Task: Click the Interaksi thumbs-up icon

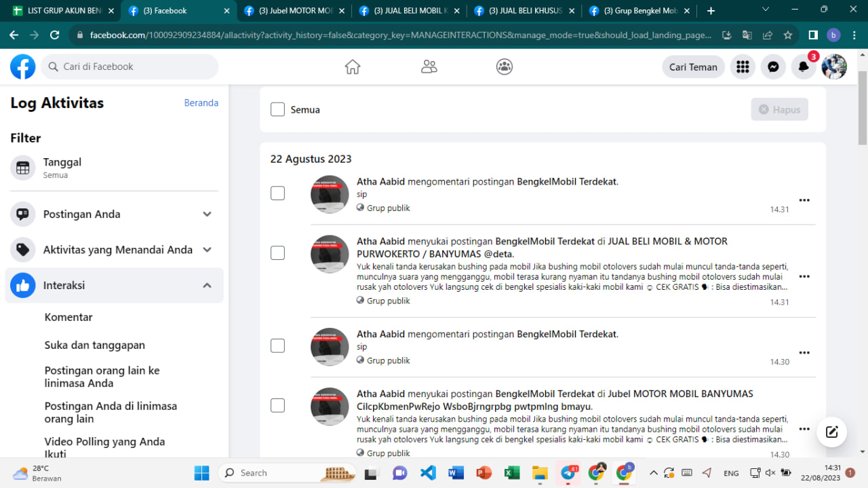Action: click(x=23, y=286)
